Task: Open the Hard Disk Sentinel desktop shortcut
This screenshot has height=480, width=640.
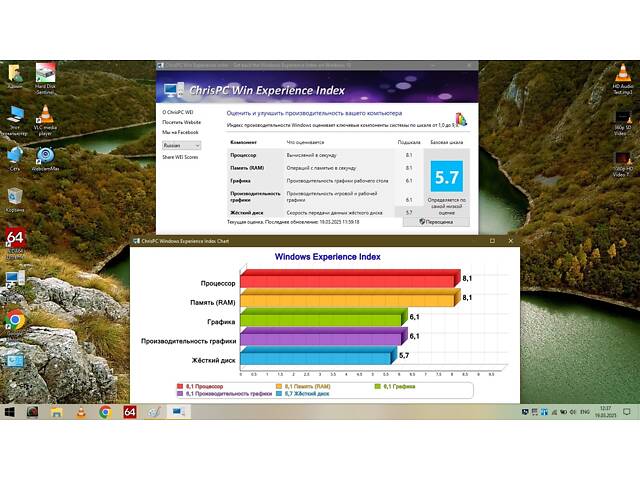Action: pos(45,78)
